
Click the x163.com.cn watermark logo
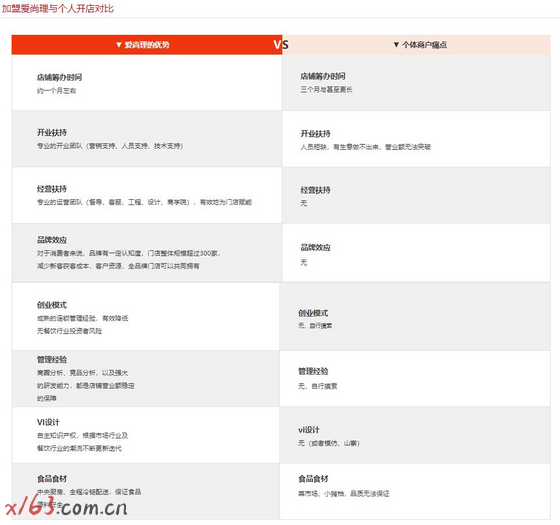[x=66, y=507]
